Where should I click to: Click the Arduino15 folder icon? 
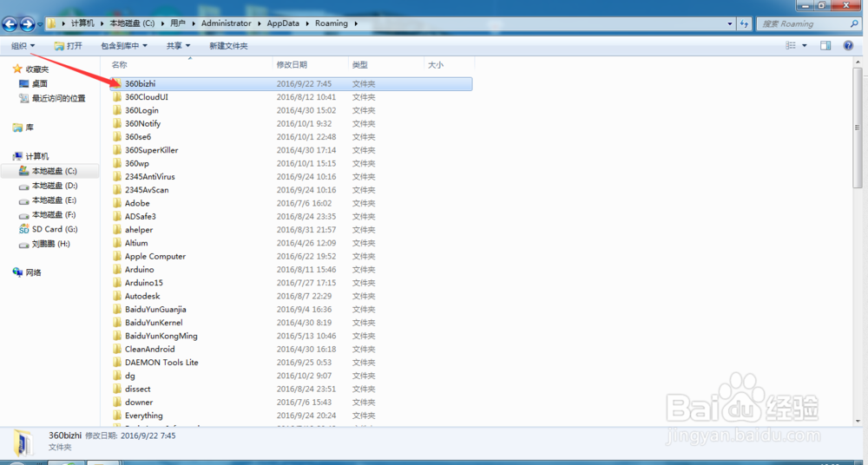(117, 283)
